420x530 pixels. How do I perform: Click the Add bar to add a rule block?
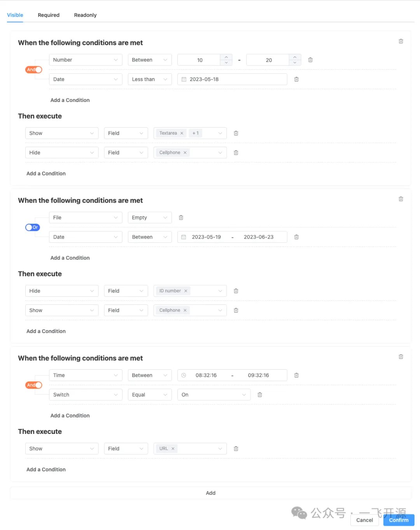(210, 493)
